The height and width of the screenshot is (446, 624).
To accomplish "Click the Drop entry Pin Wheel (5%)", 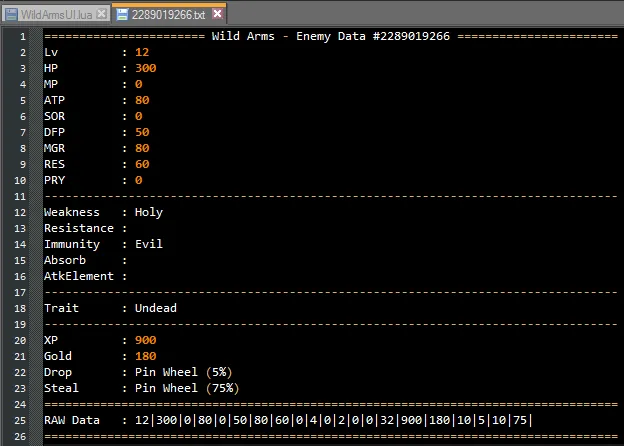I will (183, 372).
